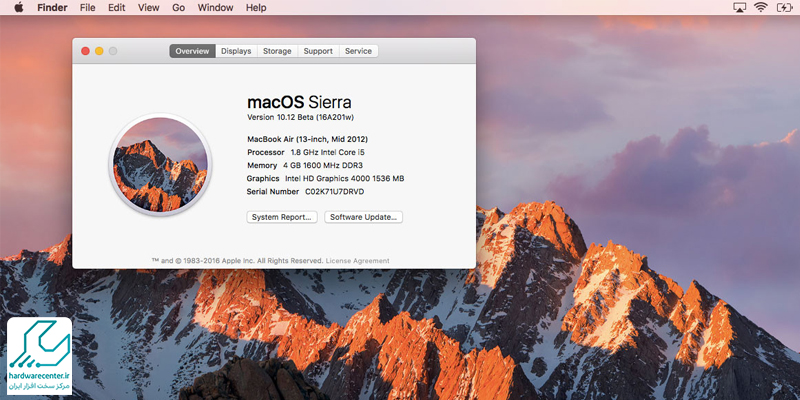800x400 pixels.
Task: Click the Hardwarecenter logo watermark
Action: pyautogui.click(x=38, y=356)
